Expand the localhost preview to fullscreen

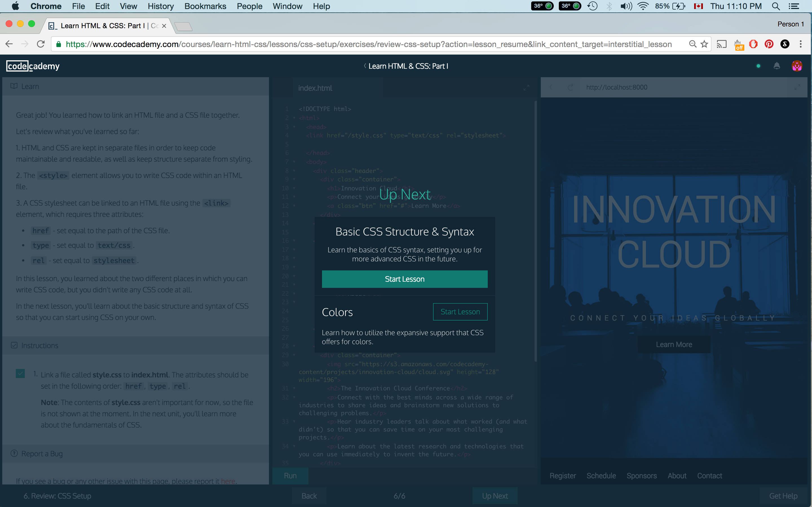[797, 88]
